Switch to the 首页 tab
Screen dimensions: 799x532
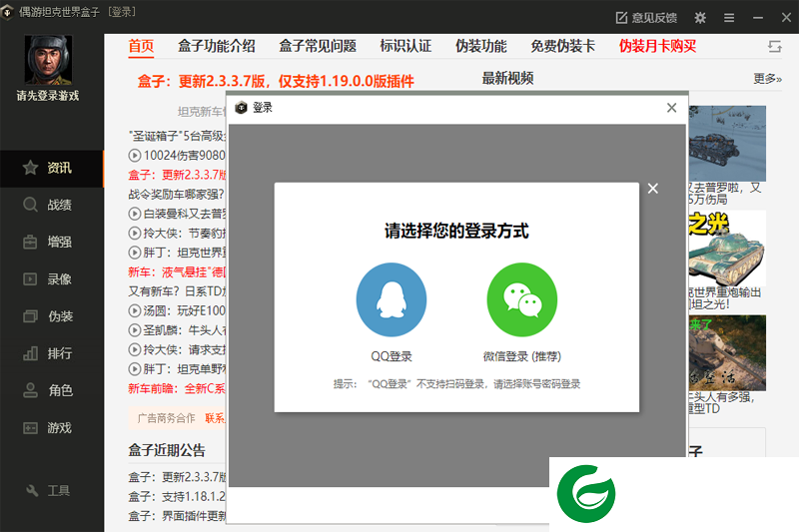point(141,46)
